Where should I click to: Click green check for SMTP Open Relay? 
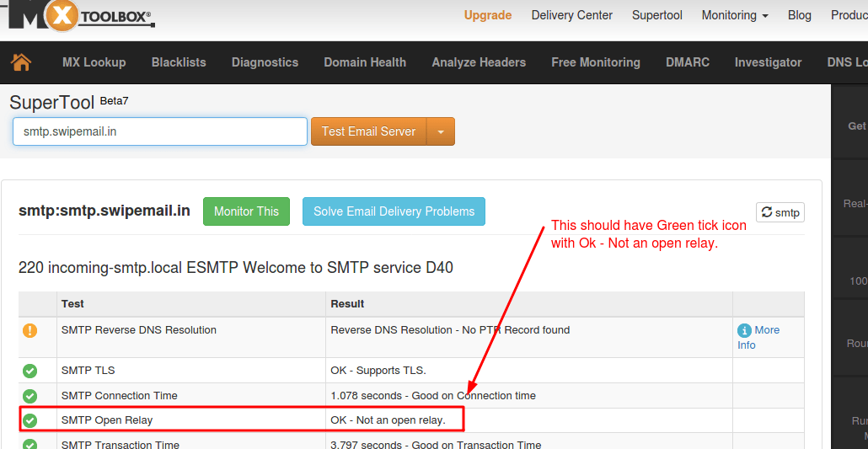(29, 420)
